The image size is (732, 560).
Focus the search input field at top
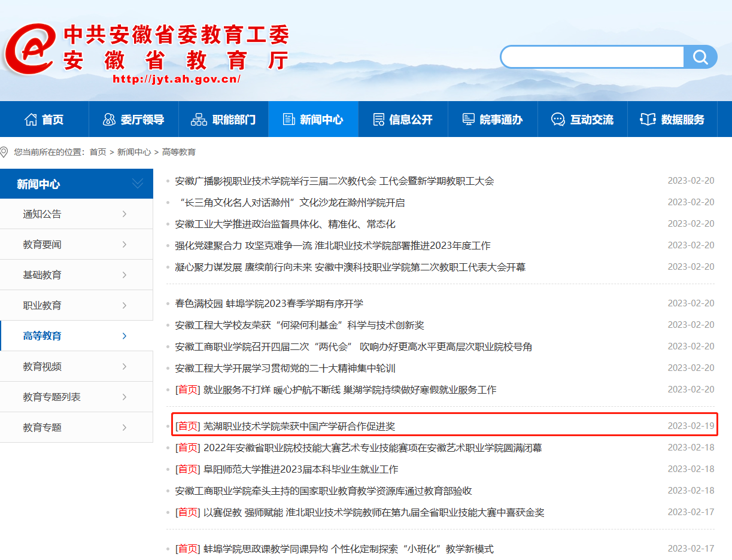click(x=593, y=57)
